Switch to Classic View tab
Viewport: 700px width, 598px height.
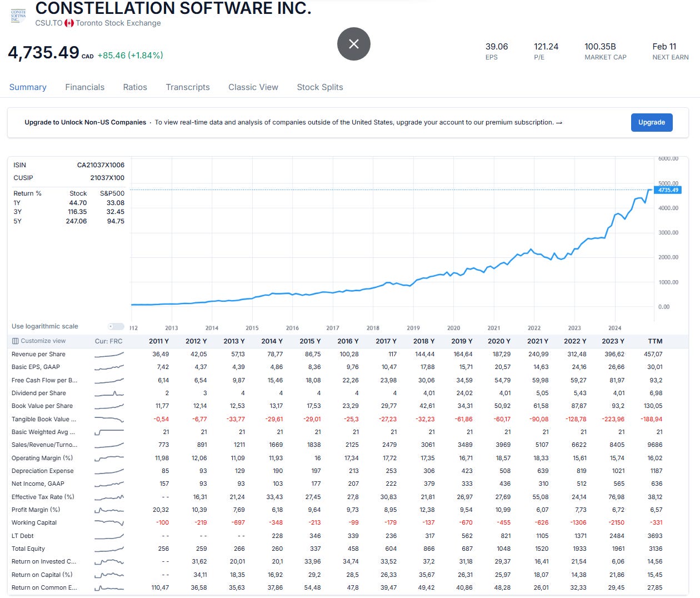pos(253,87)
